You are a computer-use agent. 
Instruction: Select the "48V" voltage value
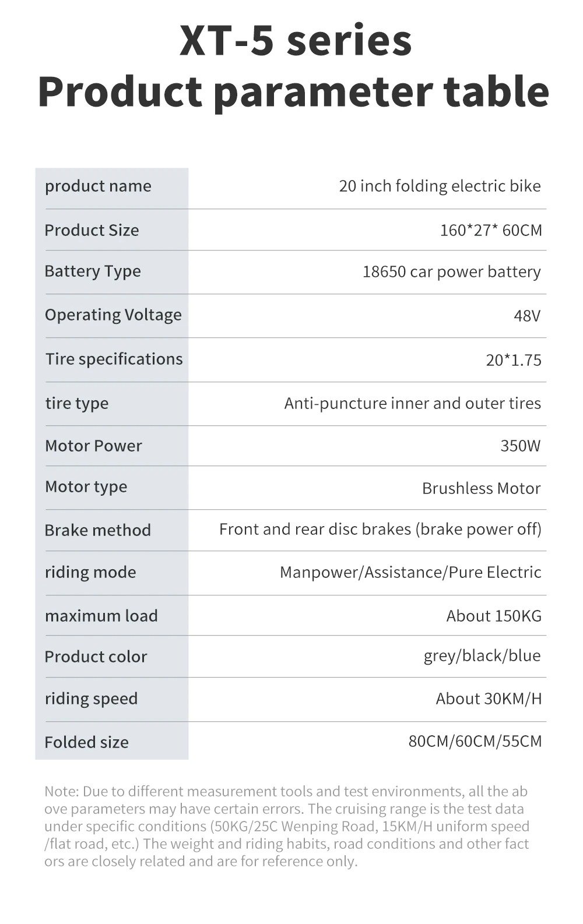point(527,316)
